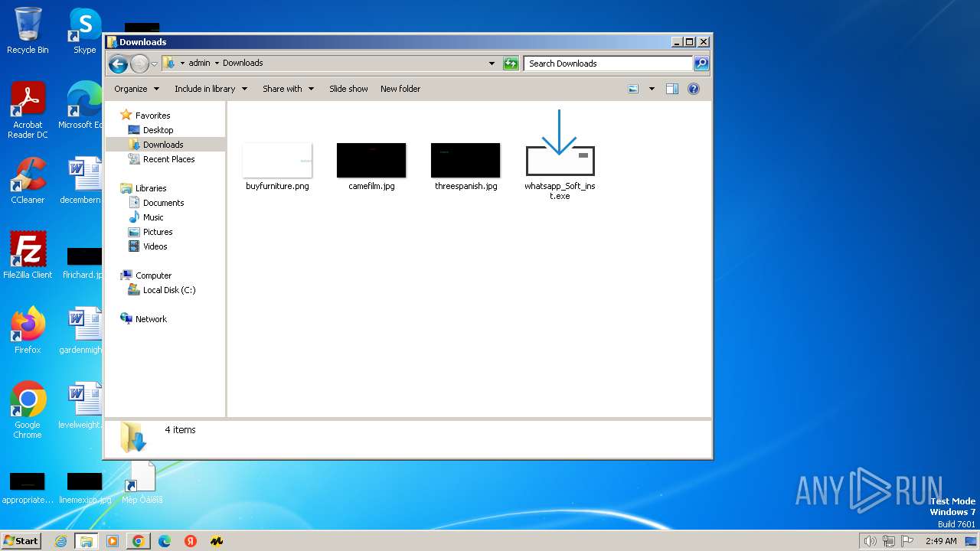The image size is (980, 551).
Task: Click Downloads in the address breadcrumb
Action: pos(243,64)
